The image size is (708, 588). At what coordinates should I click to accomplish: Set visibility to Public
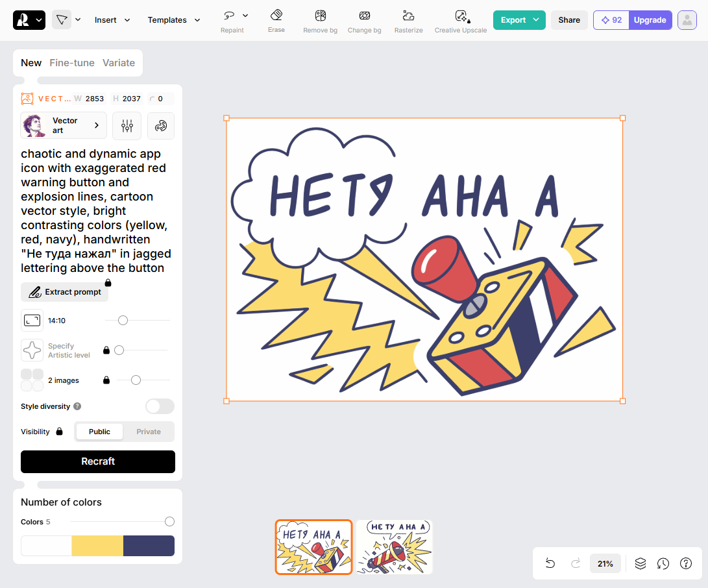tap(99, 432)
